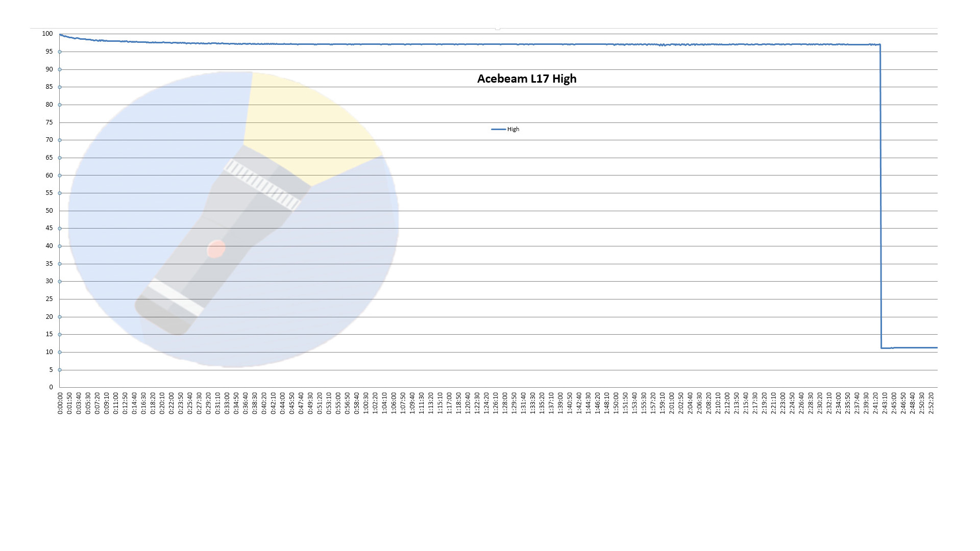
Task: Click the x-axis time label 1:28:00
Action: click(x=505, y=403)
